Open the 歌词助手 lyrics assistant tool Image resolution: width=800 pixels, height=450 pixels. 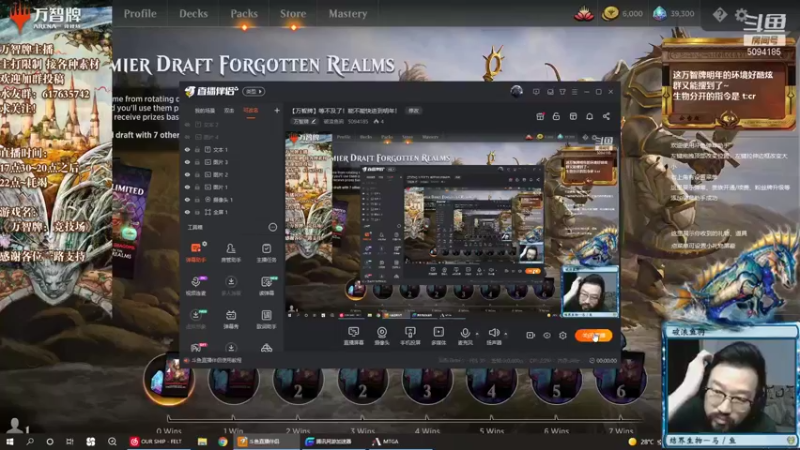pos(266,319)
